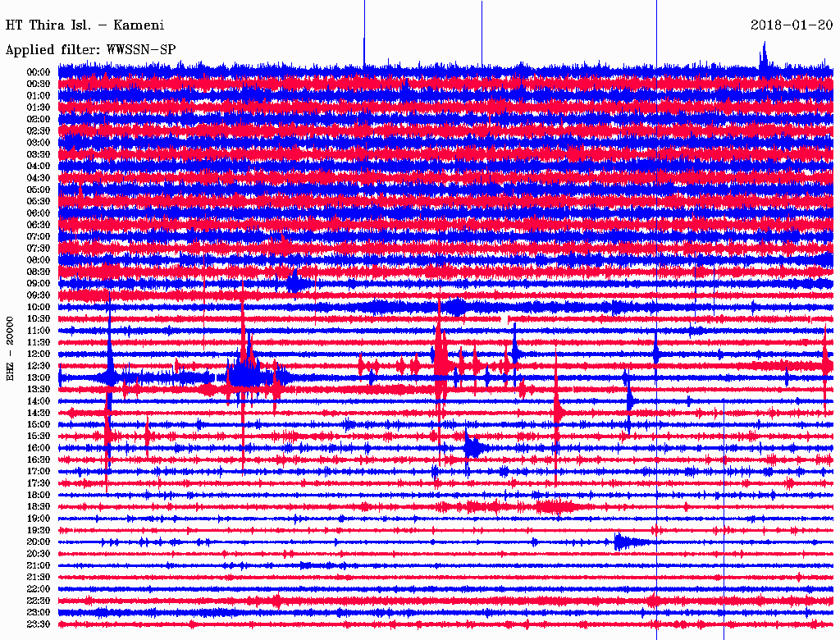Image resolution: width=840 pixels, height=640 pixels.
Task: Click the station title 'HT Thira Isl. - Kameni'
Action: coord(84,25)
